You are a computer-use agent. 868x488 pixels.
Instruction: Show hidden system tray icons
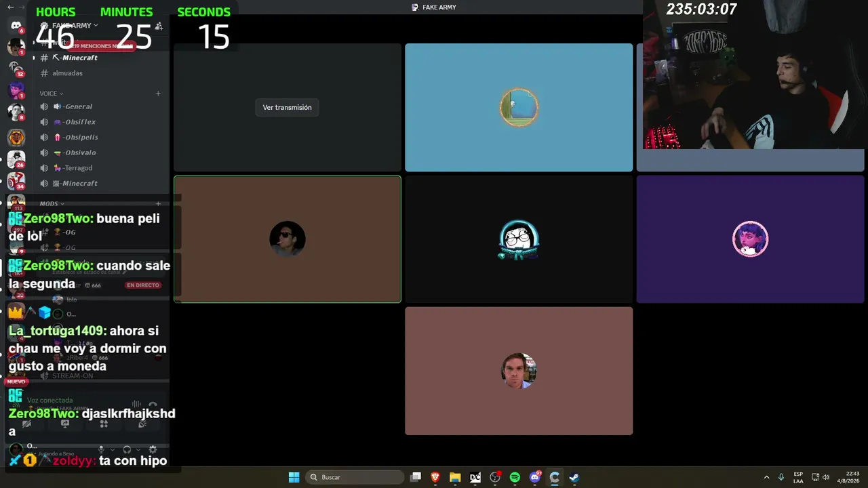pyautogui.click(x=766, y=477)
